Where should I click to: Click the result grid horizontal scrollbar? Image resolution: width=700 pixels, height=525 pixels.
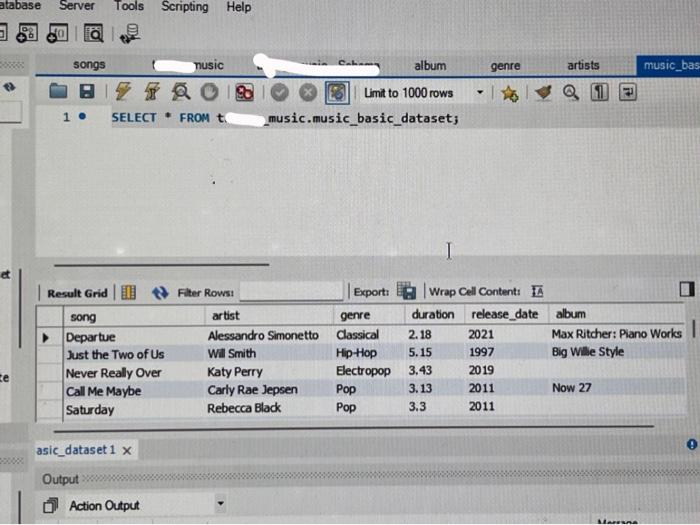pyautogui.click(x=353, y=429)
